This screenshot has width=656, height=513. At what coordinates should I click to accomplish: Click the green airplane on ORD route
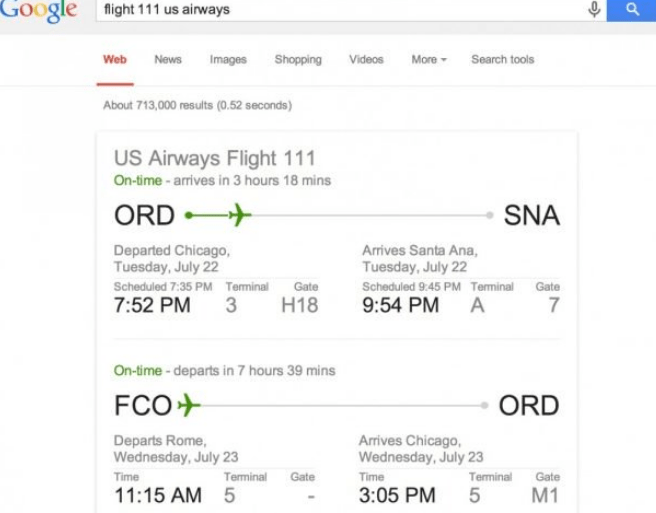238,215
